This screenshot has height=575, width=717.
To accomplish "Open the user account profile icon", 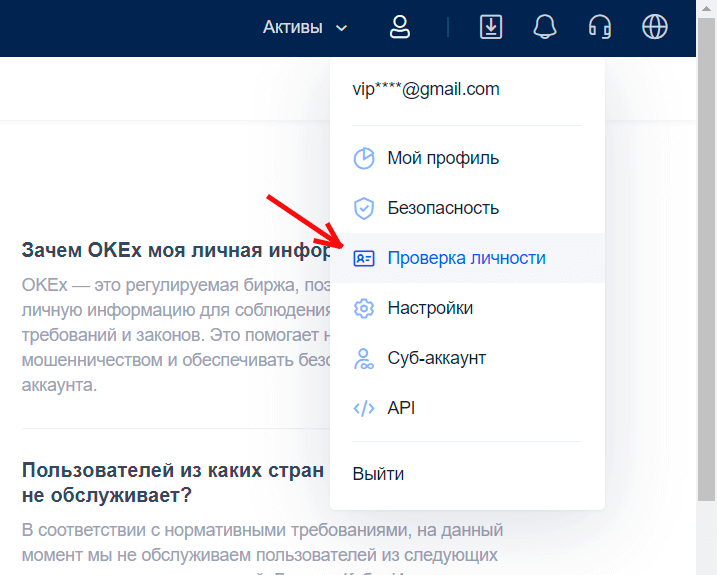I will (x=400, y=27).
